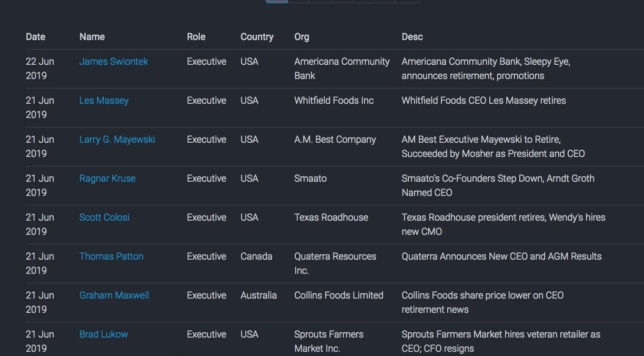Select the Whitfield Foods CEO Les Massey retires description

[x=484, y=101]
